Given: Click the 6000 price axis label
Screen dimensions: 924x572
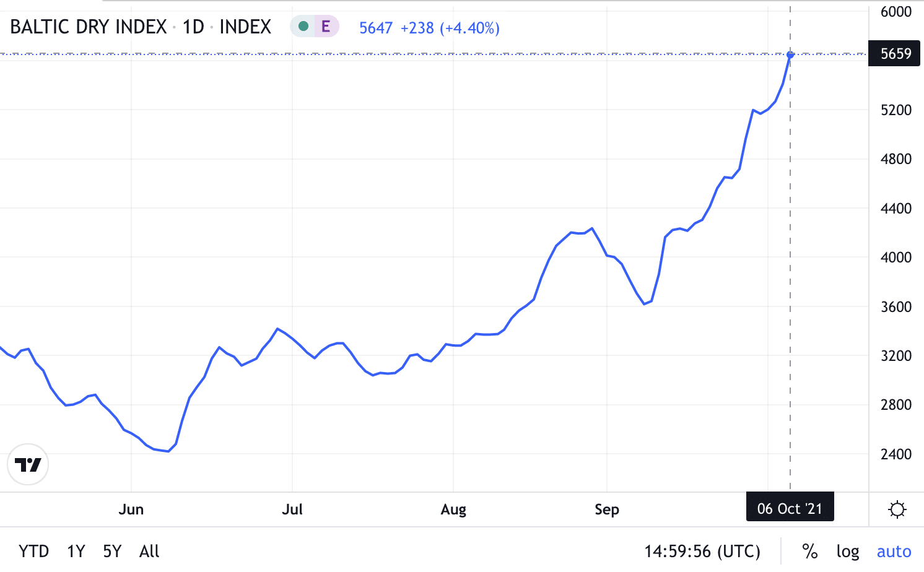Looking at the screenshot, I should pos(896,11).
